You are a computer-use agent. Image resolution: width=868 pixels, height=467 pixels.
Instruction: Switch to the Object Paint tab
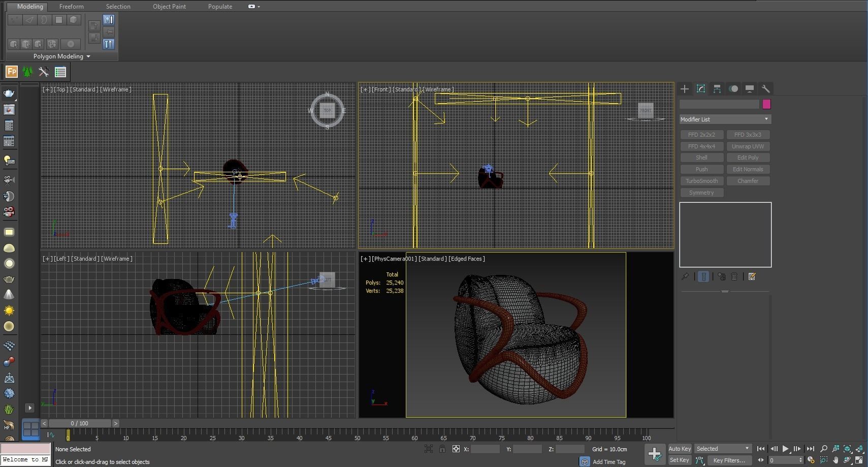pos(169,7)
